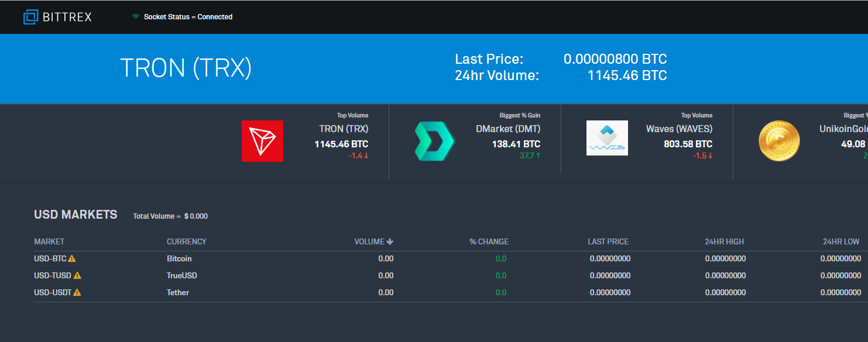Click the warning icon beside USD-TUSD
This screenshot has height=342, width=868.
[77, 275]
